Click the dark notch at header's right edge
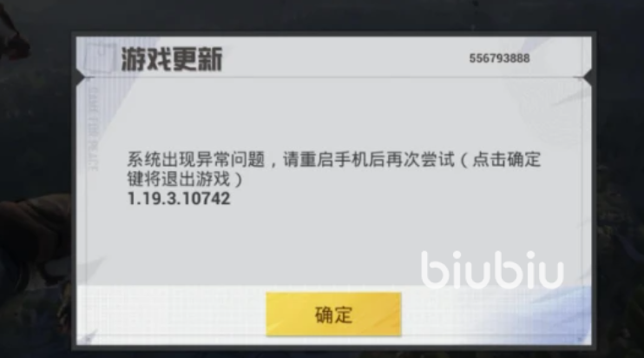Image resolution: width=644 pixels, height=358 pixels. 588,76
